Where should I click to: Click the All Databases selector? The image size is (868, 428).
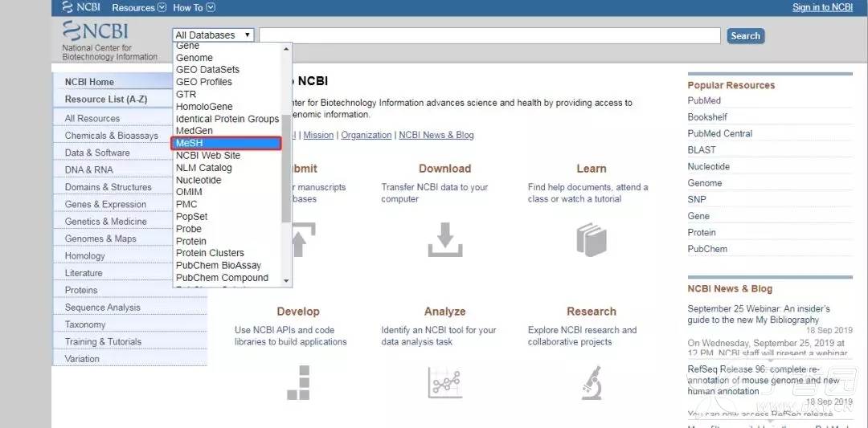pyautogui.click(x=214, y=35)
